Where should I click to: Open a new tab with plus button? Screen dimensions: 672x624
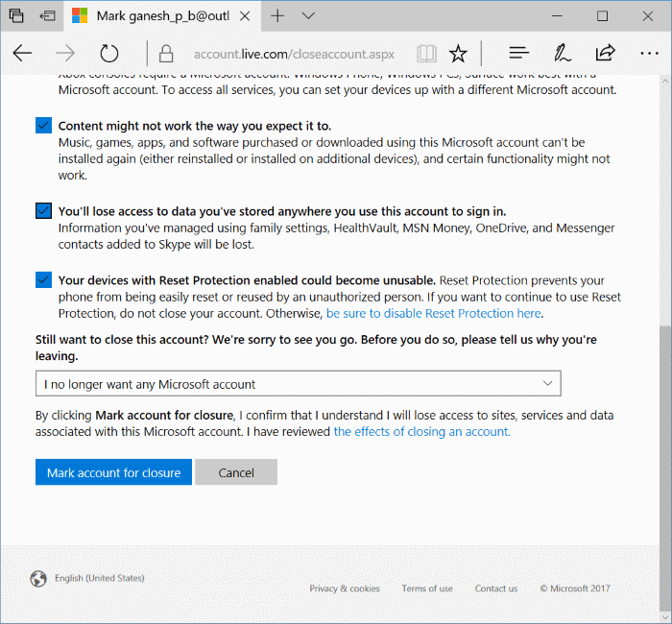(x=277, y=16)
